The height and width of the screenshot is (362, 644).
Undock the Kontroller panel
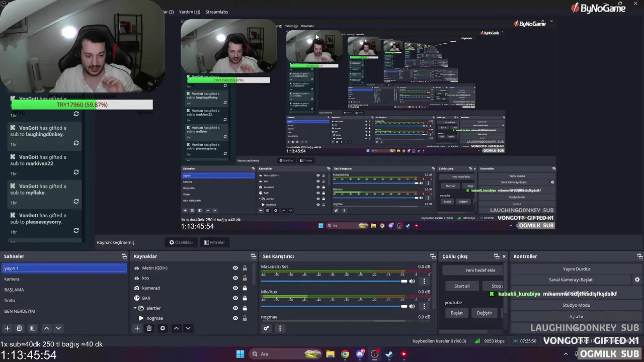639,256
